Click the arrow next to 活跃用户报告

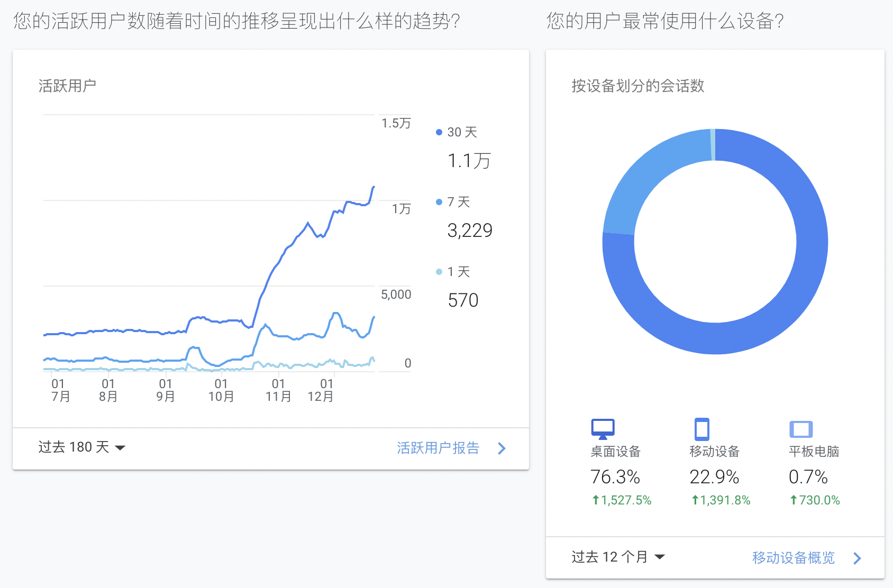502,448
